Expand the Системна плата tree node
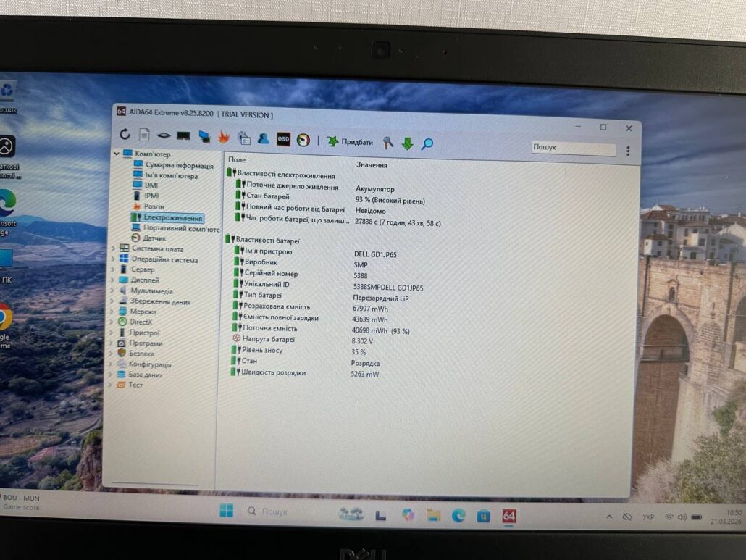Image resolution: width=746 pixels, height=560 pixels. [113, 248]
